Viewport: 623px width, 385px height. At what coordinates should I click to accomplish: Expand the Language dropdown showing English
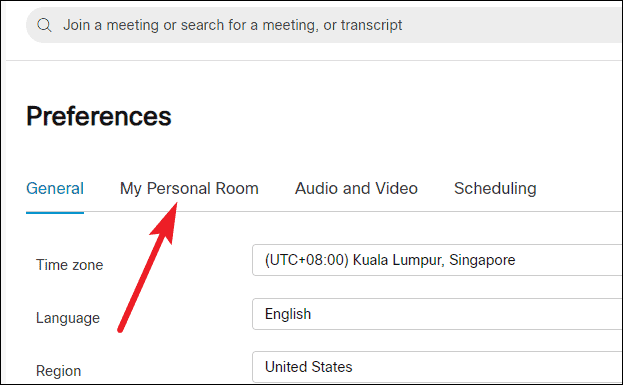pyautogui.click(x=437, y=314)
